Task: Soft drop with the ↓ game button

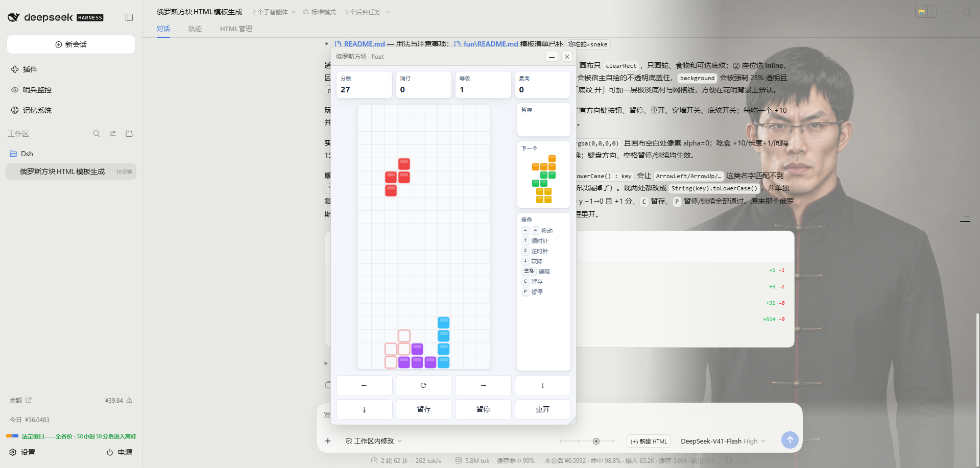Action: tap(543, 385)
